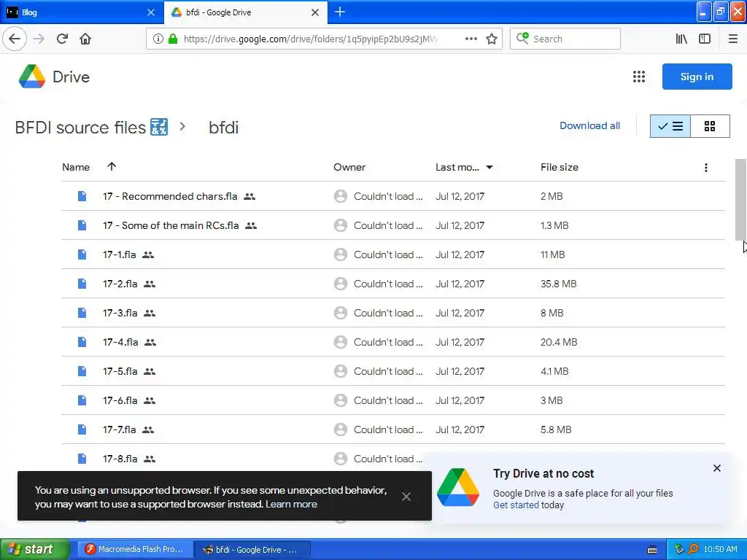Switch to grid layout view

[710, 126]
